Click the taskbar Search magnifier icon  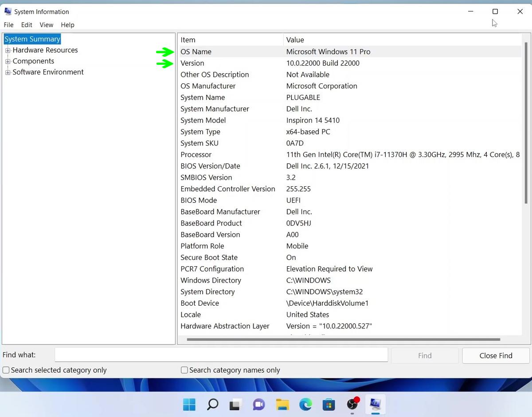click(213, 404)
